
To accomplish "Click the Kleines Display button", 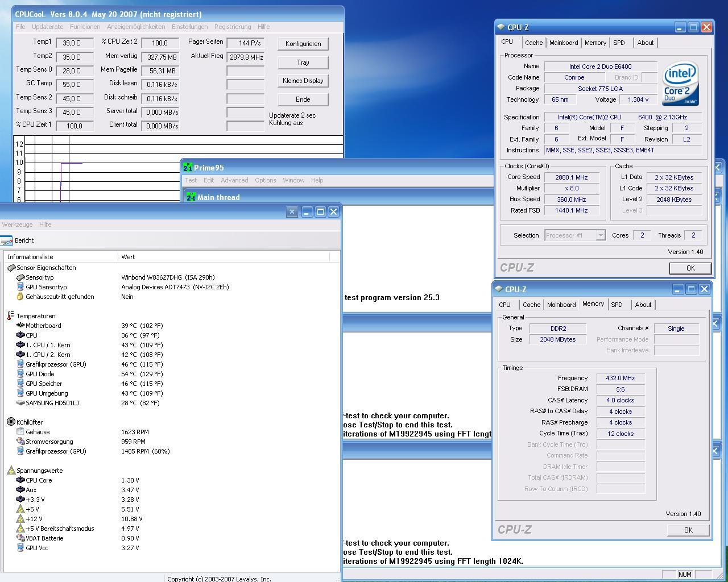I will click(x=303, y=81).
